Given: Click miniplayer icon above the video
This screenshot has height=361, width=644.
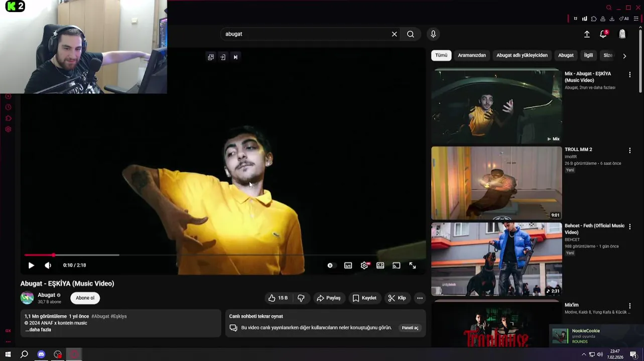Looking at the screenshot, I should (211, 57).
